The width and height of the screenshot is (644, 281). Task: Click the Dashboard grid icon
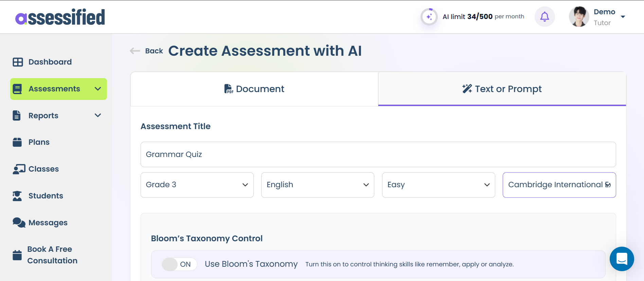[x=18, y=62]
